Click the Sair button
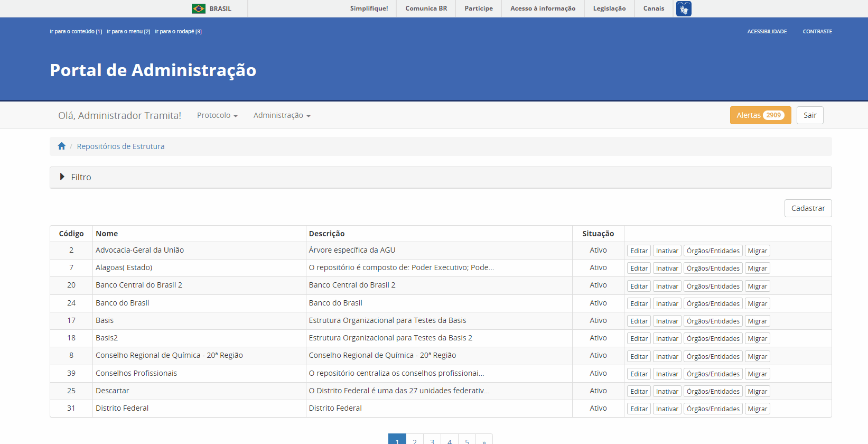Viewport: 868px width, 444px height. [810, 115]
